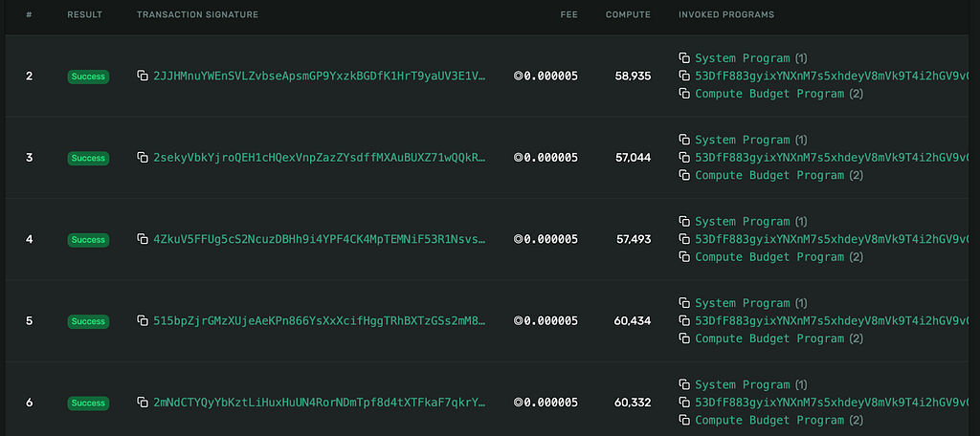This screenshot has height=436, width=980.
Task: Copy 53DfF883 program address in row 2
Action: coord(684,76)
